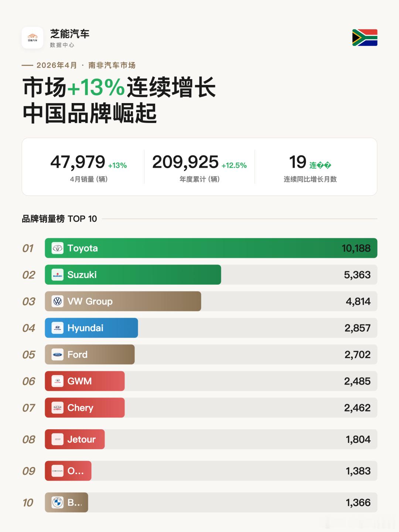Click the Ford oval logo icon
Screen dimensions: 399x532
57,355
